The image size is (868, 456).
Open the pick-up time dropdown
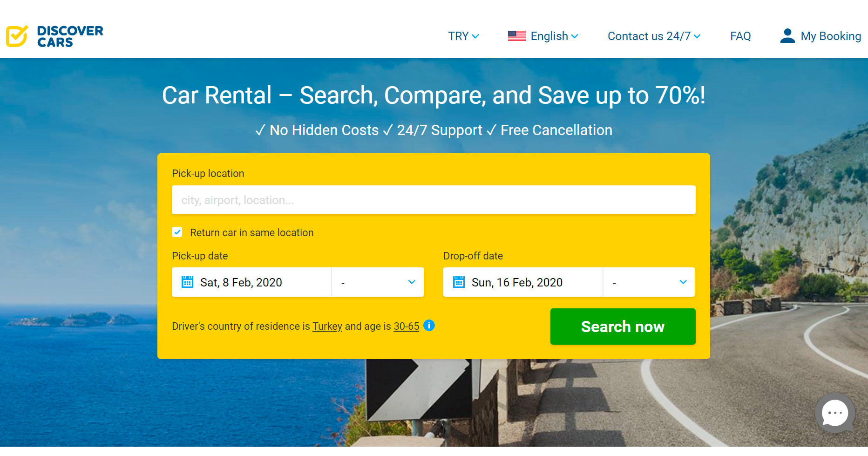click(378, 282)
